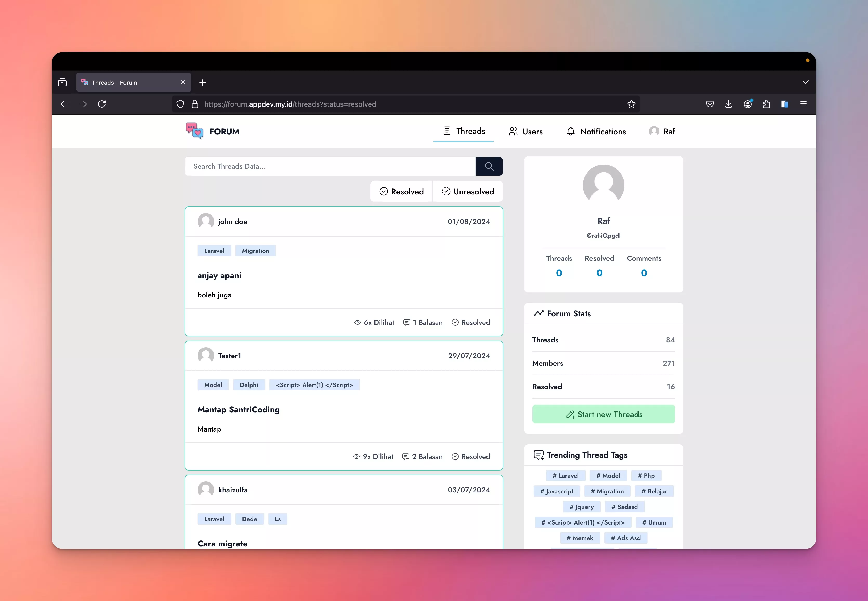The image size is (868, 601).
Task: Select trending tag # Model
Action: 608,476
